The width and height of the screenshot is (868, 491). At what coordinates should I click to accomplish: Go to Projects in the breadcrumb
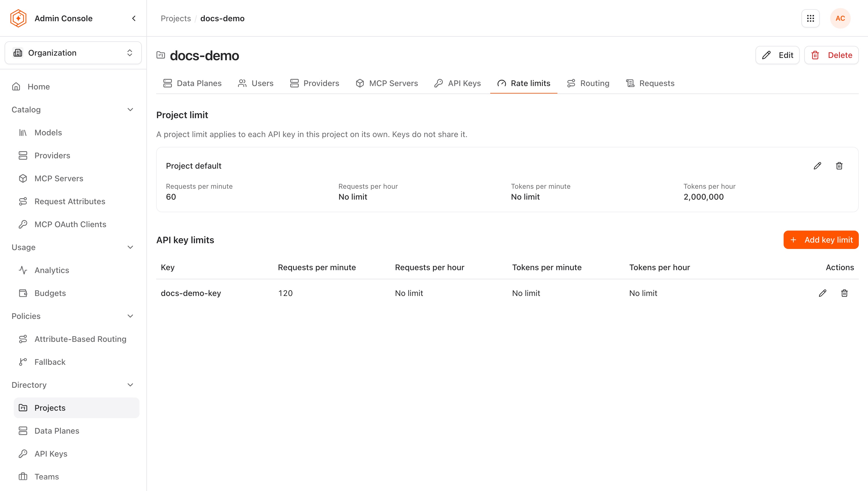pos(175,18)
